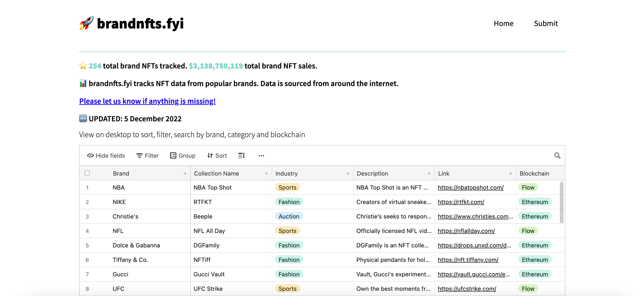Image resolution: width=644 pixels, height=296 pixels.
Task: Click the Sports tag in UFC row
Action: tap(287, 289)
